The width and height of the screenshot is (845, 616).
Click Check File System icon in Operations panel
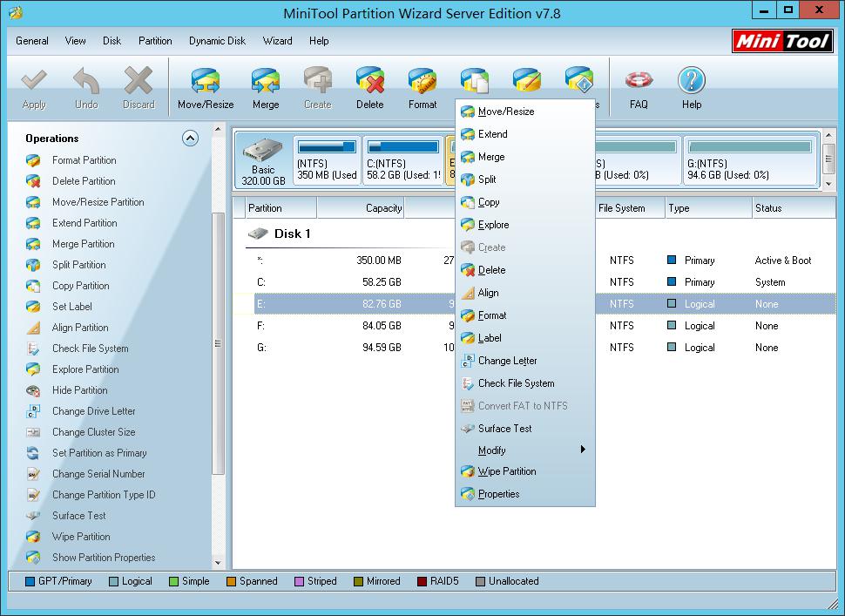[x=33, y=349]
